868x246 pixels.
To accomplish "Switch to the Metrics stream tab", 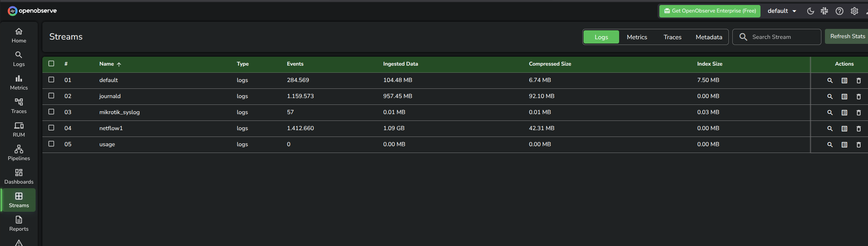I will [637, 37].
